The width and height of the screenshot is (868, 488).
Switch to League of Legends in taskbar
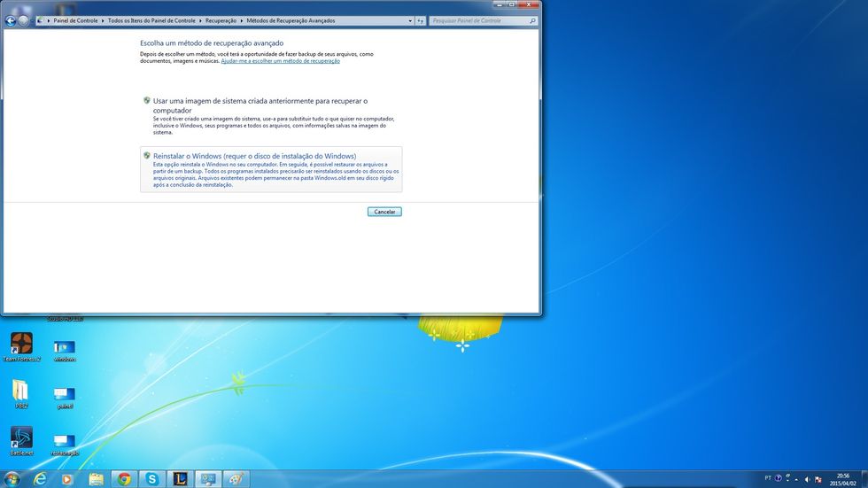tap(180, 479)
